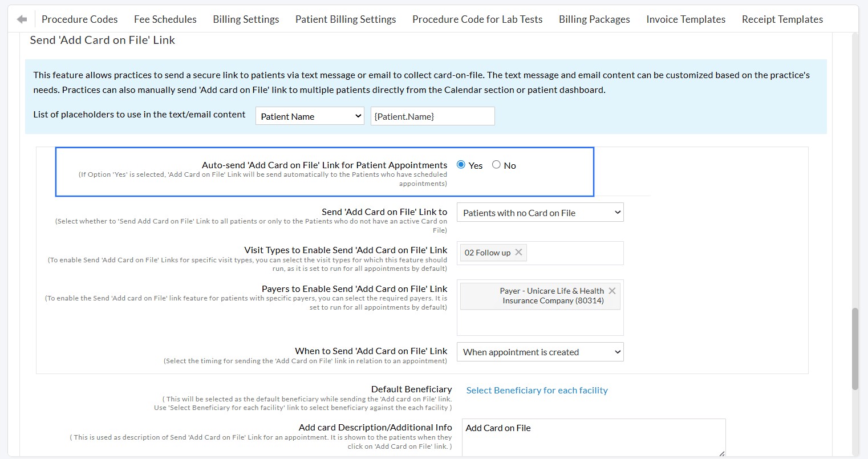The width and height of the screenshot is (868, 459).
Task: Open Send 'Add Card on File' Link to dropdown
Action: [540, 213]
